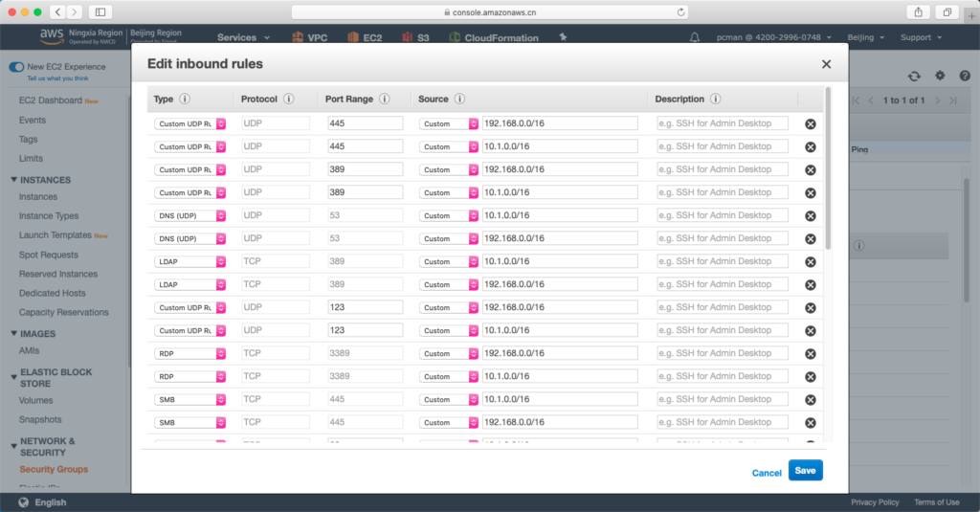Save the inbound rules
Screen dimensions: 980x512
(805, 471)
